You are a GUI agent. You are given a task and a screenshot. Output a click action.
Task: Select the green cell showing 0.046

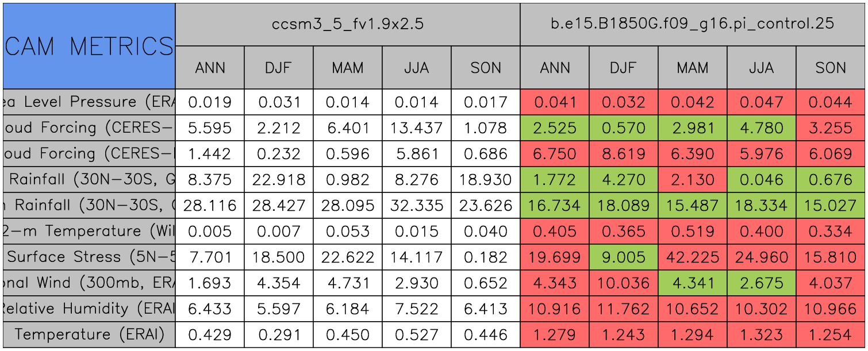pos(762,179)
